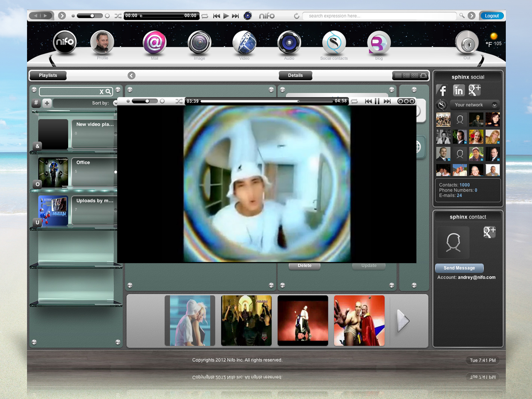Click the Send Message button

459,268
